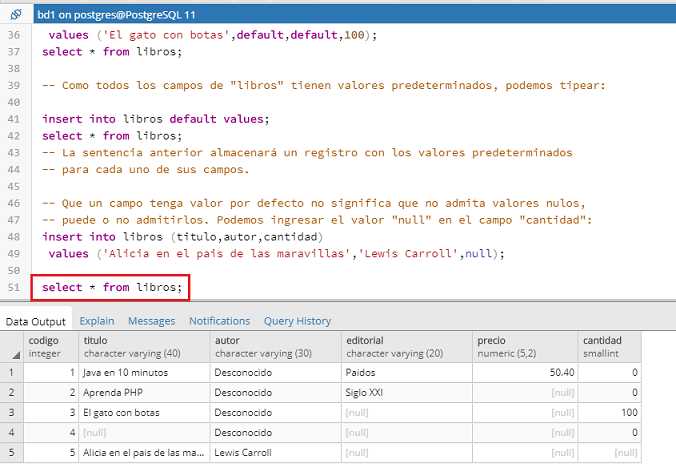Click cell 'Aprenda PHP'

coord(144,392)
